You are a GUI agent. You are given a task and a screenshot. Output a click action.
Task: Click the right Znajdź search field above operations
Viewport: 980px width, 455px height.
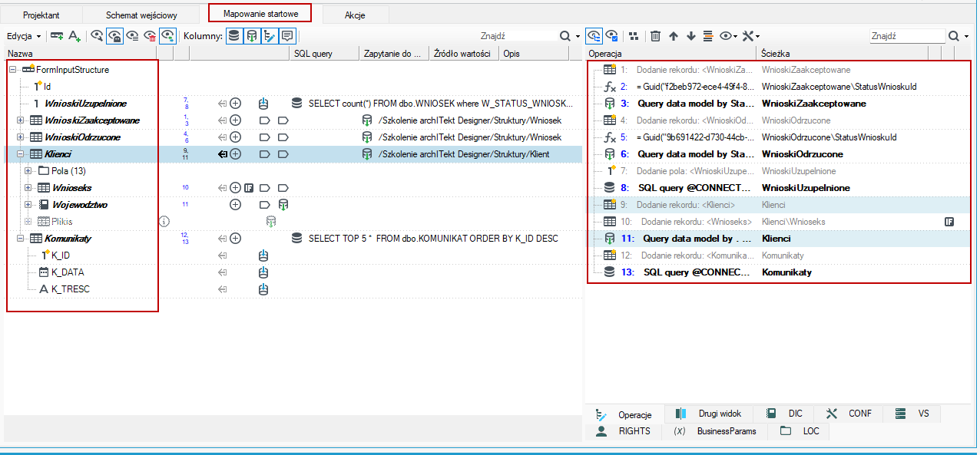pyautogui.click(x=907, y=36)
